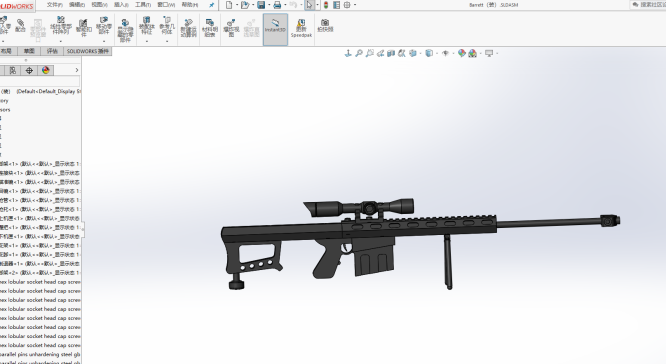Open dropdown under 参考几何体 tool
This screenshot has width=666, height=364.
coord(167,41)
